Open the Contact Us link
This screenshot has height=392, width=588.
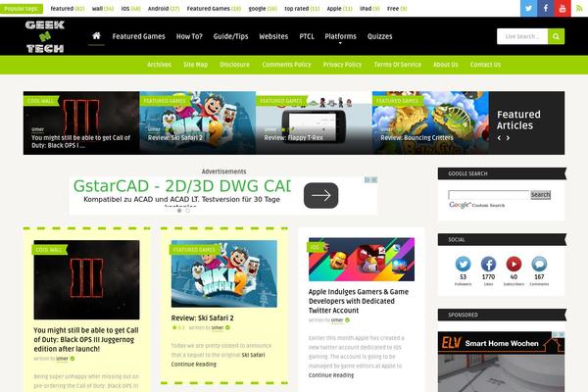pos(485,65)
